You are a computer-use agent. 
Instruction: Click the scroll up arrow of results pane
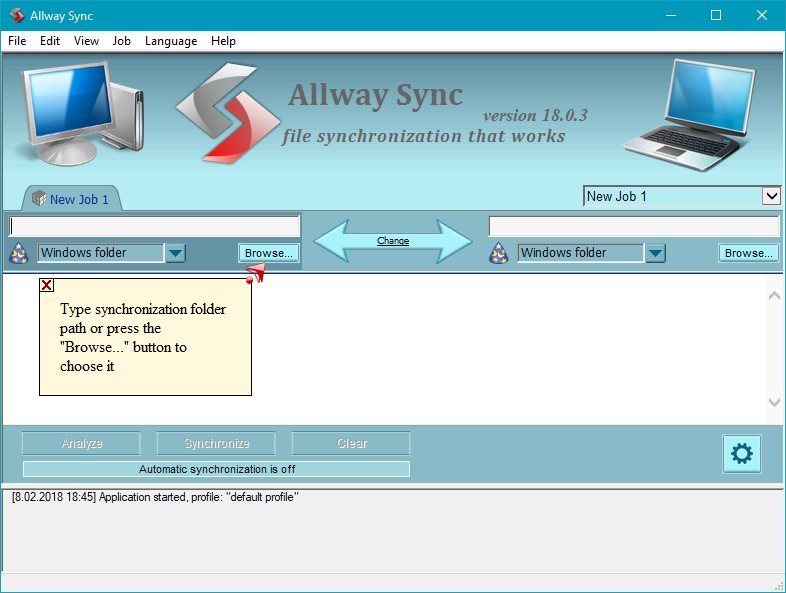click(774, 296)
